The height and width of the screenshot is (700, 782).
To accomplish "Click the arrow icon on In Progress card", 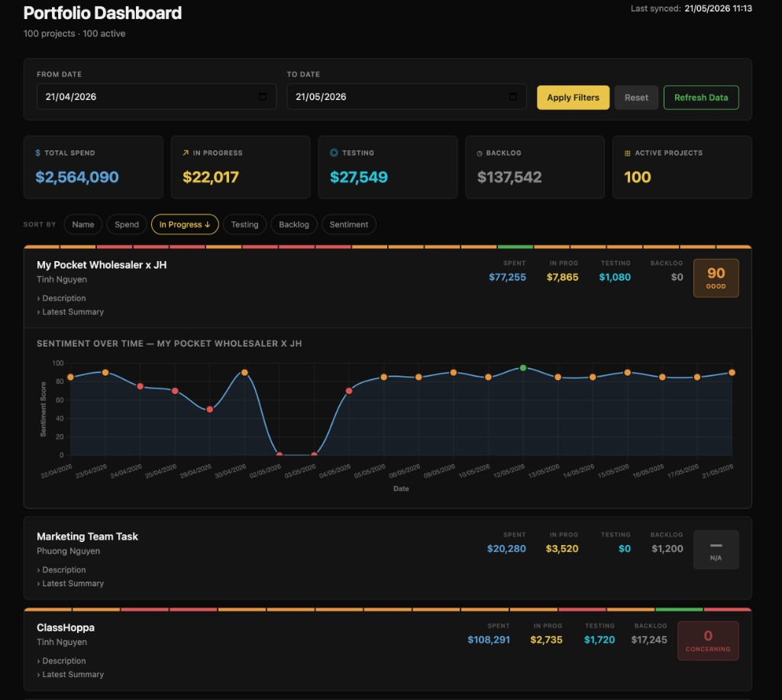I will click(x=186, y=153).
